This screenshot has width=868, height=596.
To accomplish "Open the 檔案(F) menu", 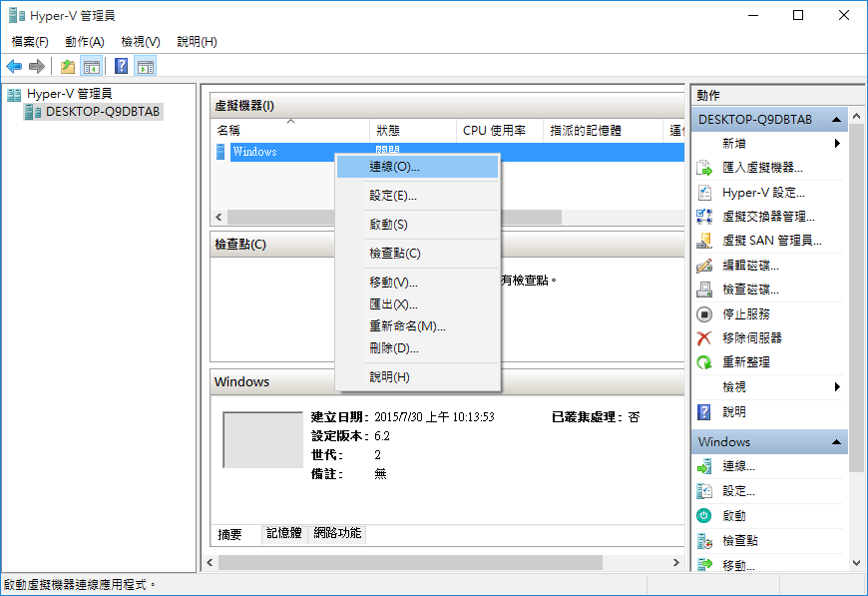I will pyautogui.click(x=30, y=42).
